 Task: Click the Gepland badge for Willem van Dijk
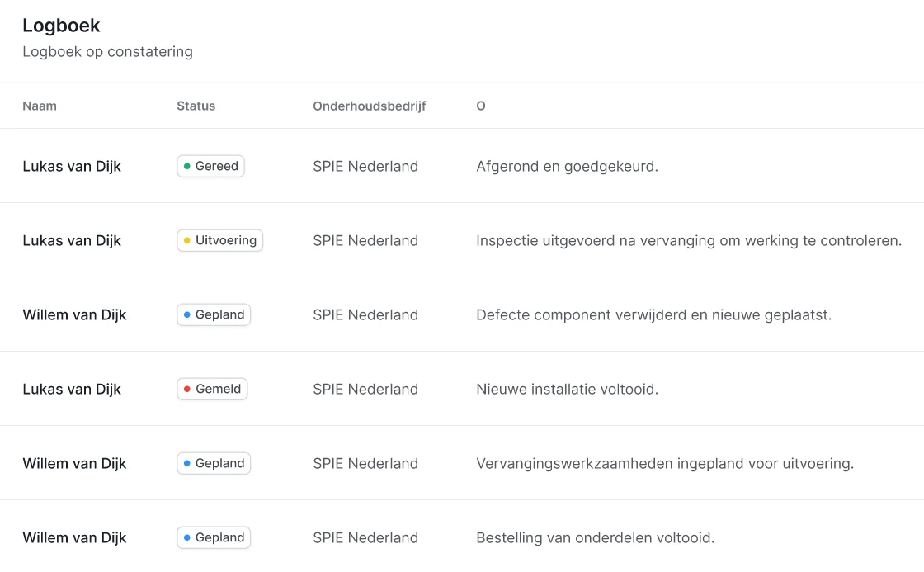point(213,314)
